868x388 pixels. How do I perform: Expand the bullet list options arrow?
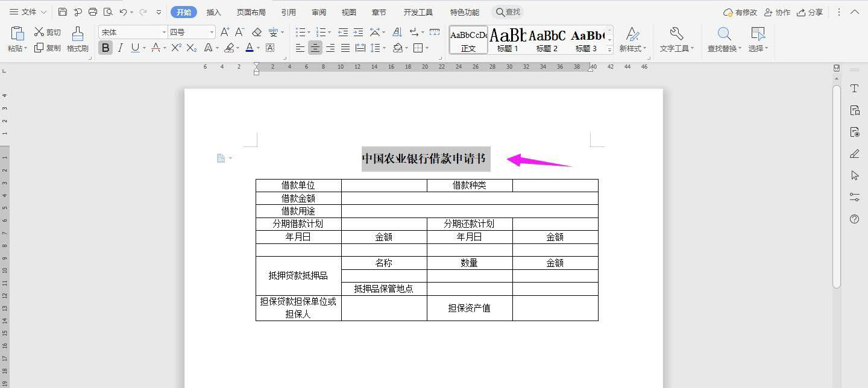coord(310,33)
